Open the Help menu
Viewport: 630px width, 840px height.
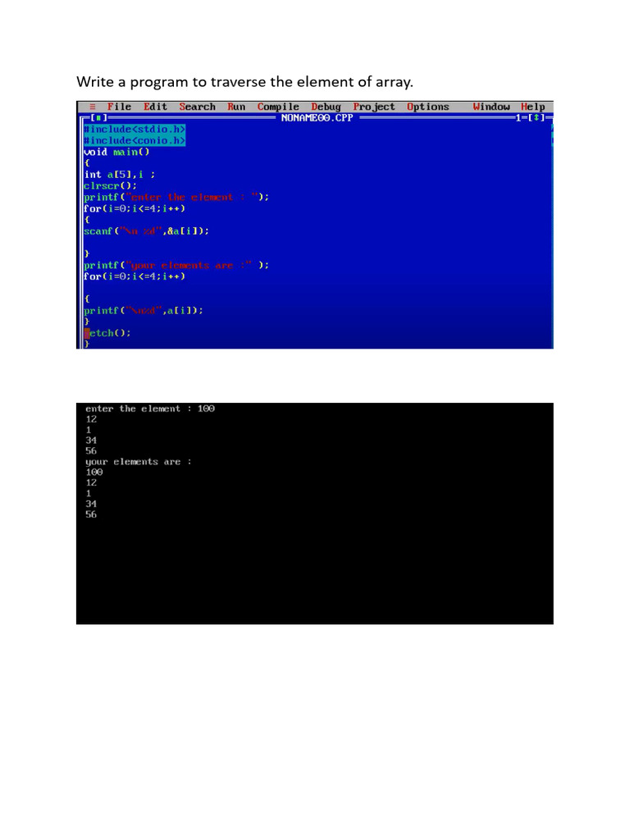tap(532, 107)
